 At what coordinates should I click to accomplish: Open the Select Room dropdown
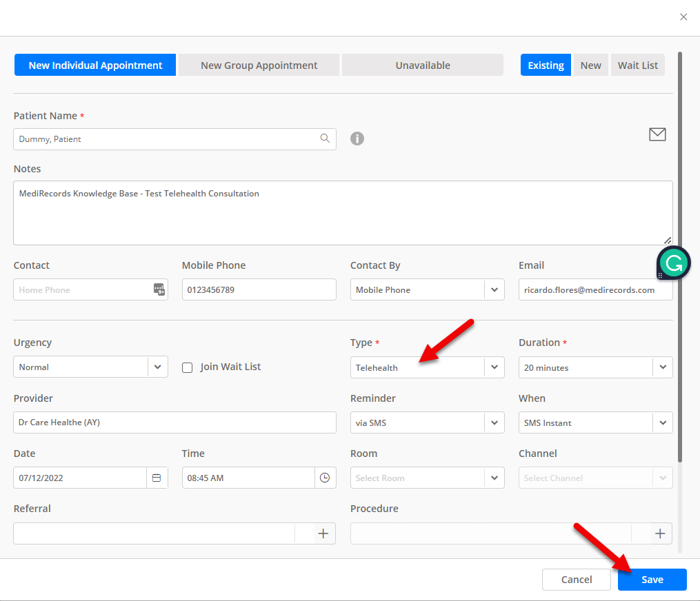pos(427,478)
